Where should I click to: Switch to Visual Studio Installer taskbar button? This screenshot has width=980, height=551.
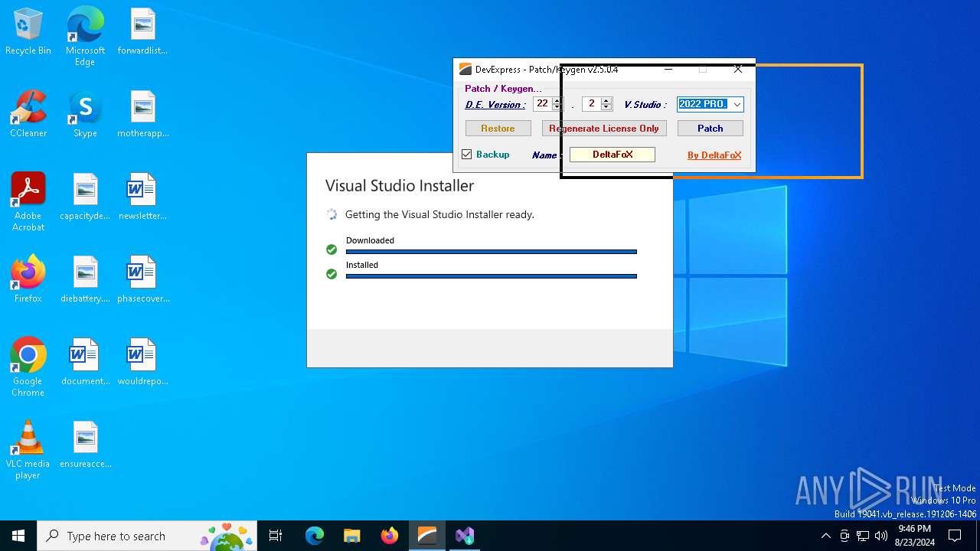(x=464, y=536)
